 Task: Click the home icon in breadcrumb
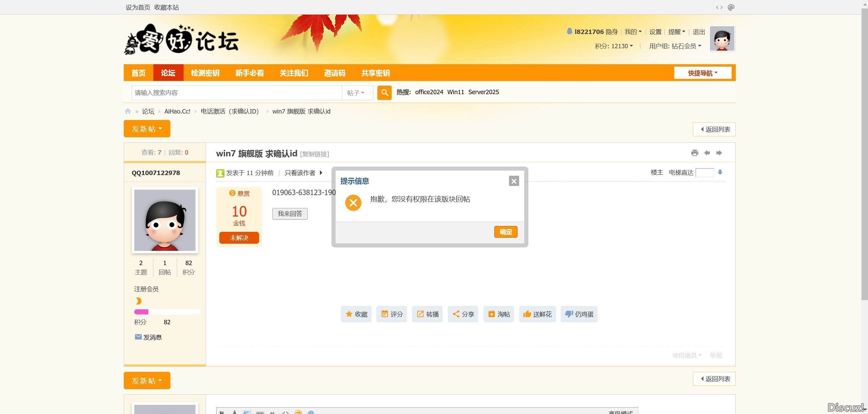click(128, 111)
